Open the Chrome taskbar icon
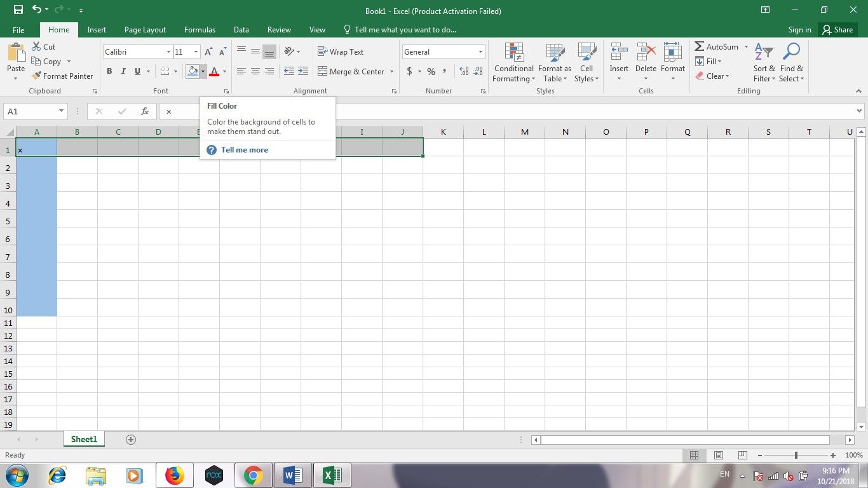 pyautogui.click(x=253, y=475)
